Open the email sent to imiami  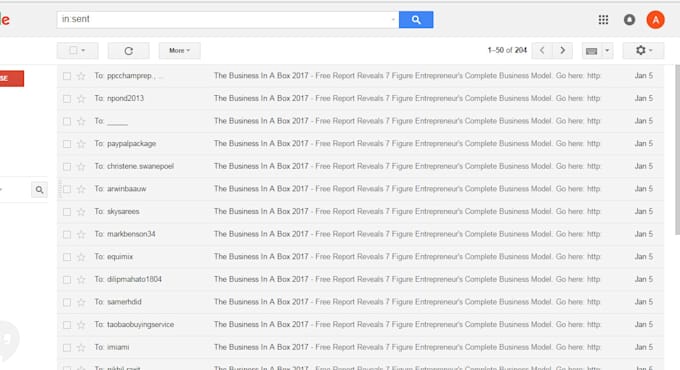click(360, 347)
